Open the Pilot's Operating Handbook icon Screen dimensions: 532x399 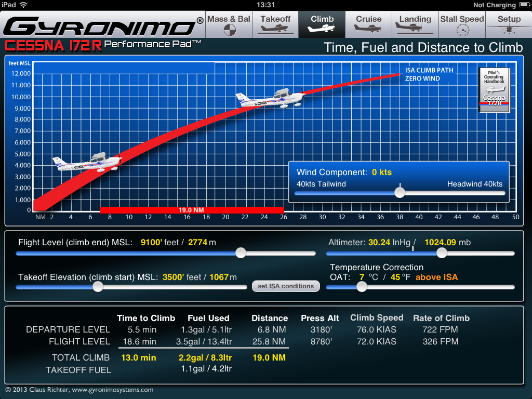495,90
